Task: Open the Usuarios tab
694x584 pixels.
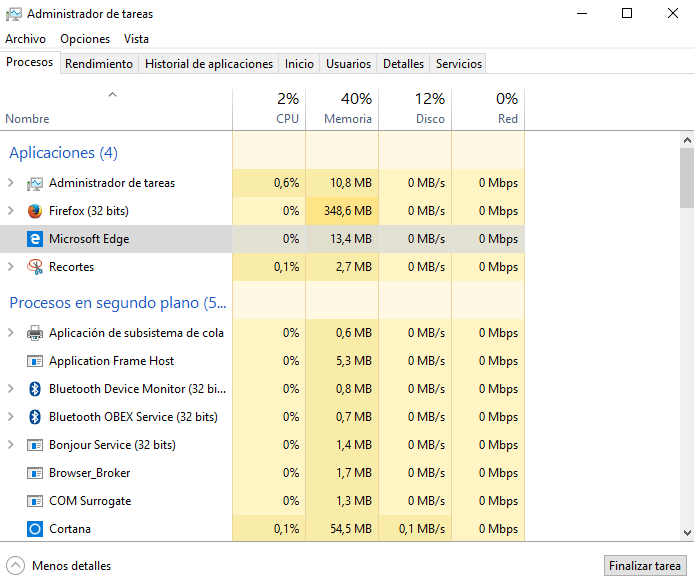Action: [x=348, y=64]
